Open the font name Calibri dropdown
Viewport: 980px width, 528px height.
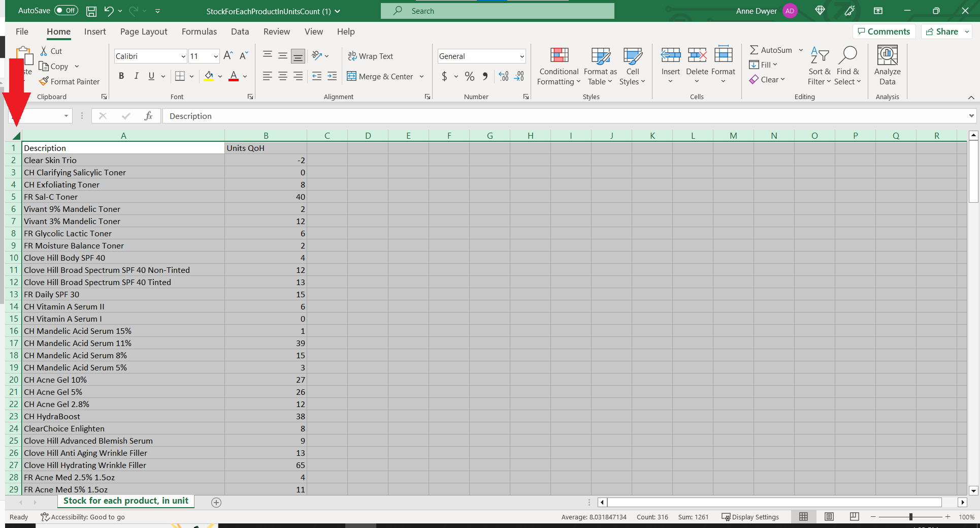pyautogui.click(x=183, y=56)
